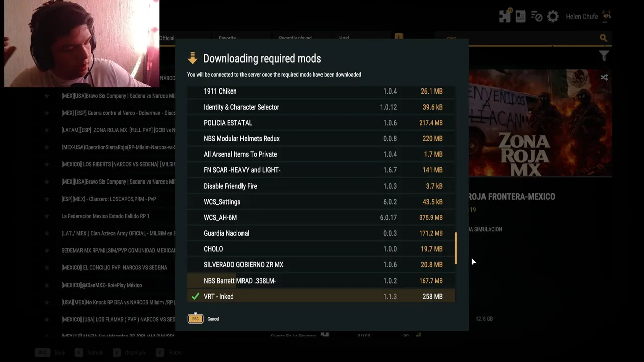The width and height of the screenshot is (644, 362).
Task: Click version 6.0.17 of WCS_AH-6M
Action: point(388,218)
